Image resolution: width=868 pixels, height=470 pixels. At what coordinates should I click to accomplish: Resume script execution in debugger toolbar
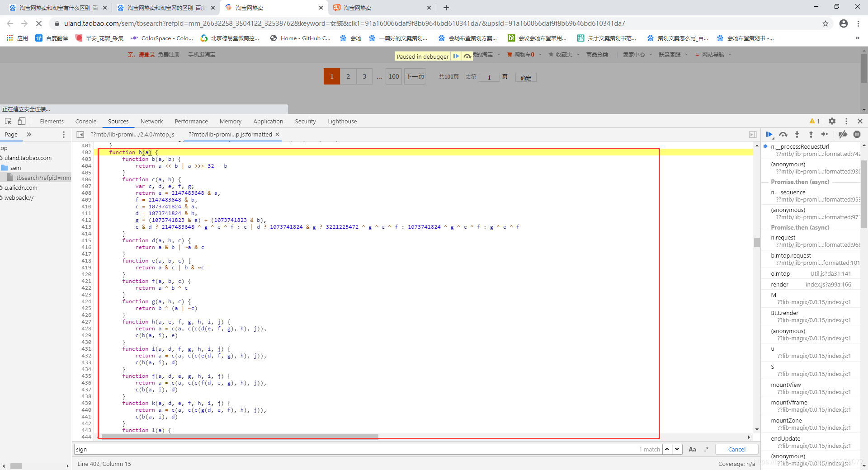pos(769,134)
